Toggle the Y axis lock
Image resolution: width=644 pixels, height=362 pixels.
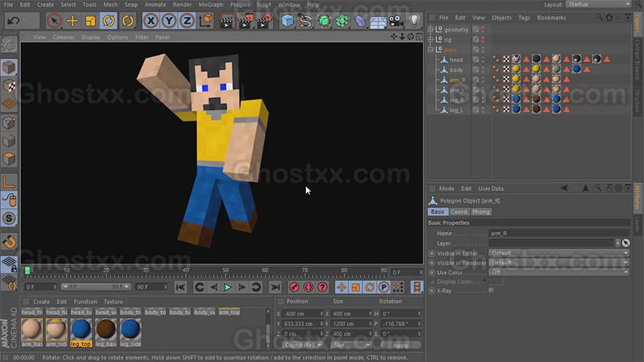169,20
